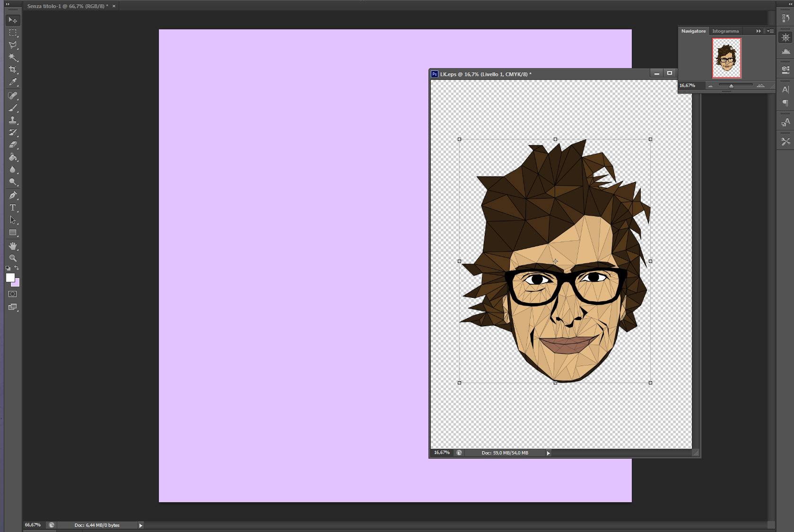Image resolution: width=794 pixels, height=532 pixels.
Task: Click the main status bar preview icon
Action: point(52,525)
